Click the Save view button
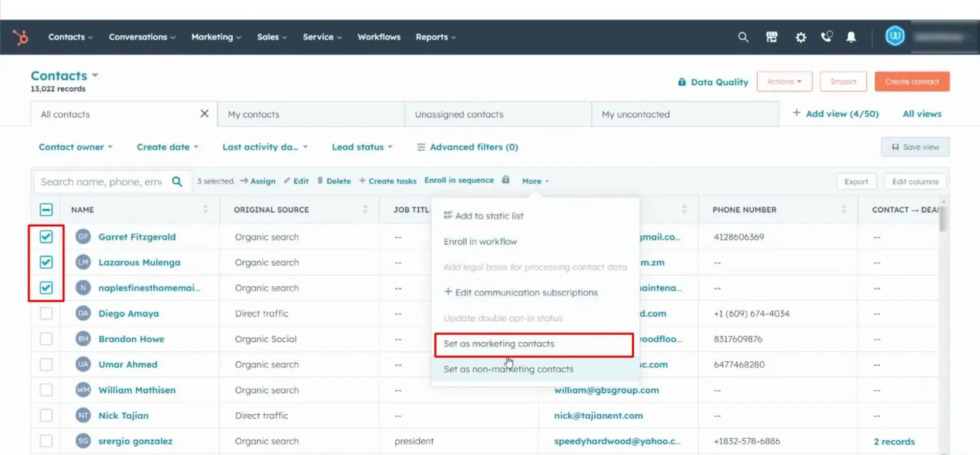This screenshot has width=980, height=455. (x=915, y=147)
